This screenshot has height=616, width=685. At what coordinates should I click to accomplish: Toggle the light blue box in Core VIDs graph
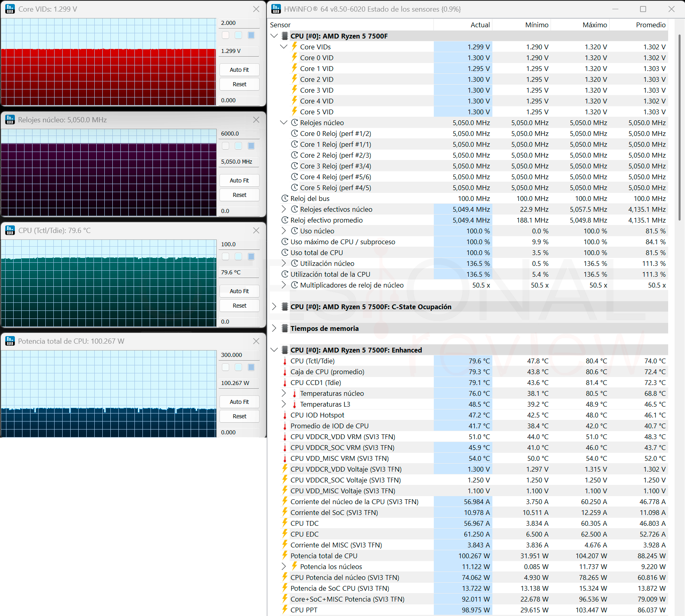click(x=238, y=35)
